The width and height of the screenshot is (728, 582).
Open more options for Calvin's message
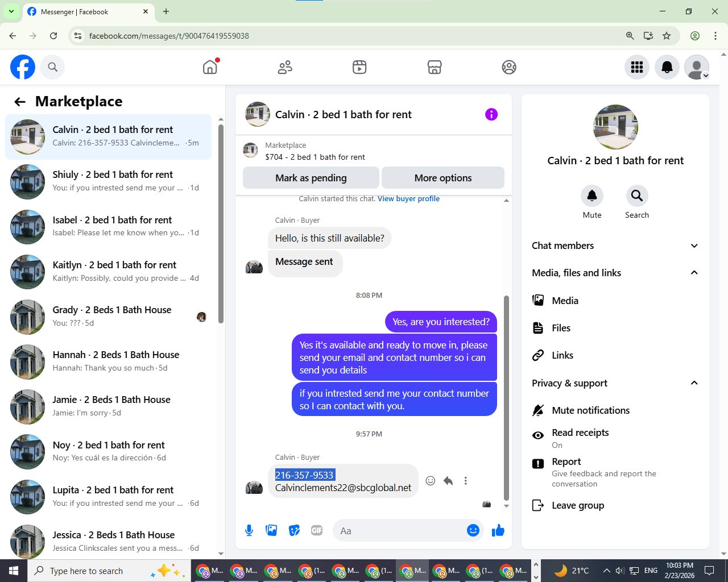click(x=466, y=481)
